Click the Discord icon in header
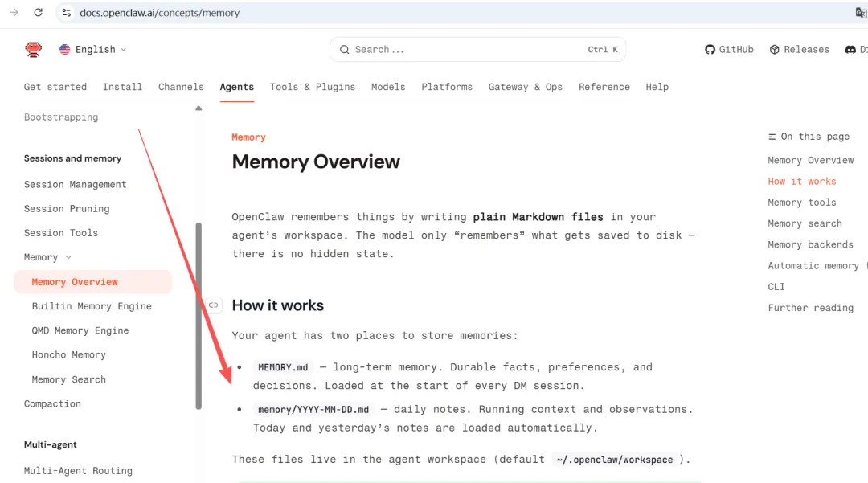Viewport: 868px width, 483px height. pos(850,50)
